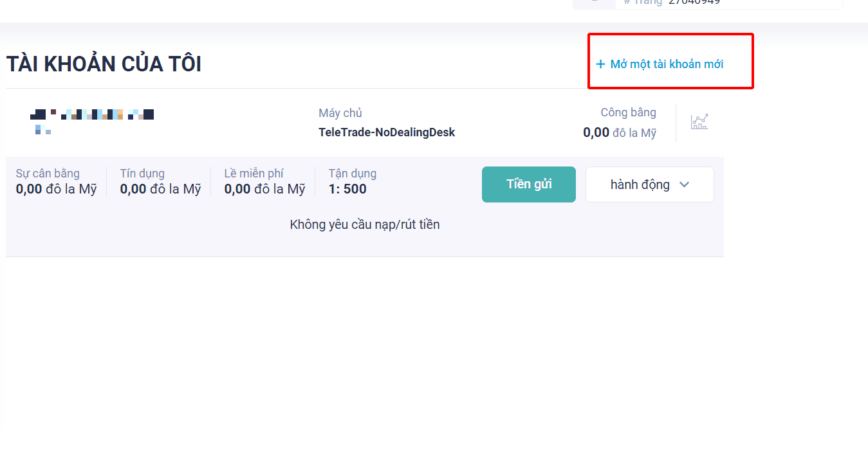Click the plus icon before 'Mở một tài khoản mới'
The image size is (868, 450).
600,64
